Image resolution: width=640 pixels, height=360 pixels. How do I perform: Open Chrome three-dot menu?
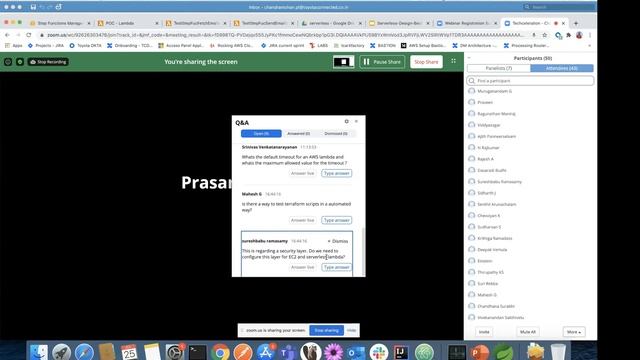[x=590, y=35]
